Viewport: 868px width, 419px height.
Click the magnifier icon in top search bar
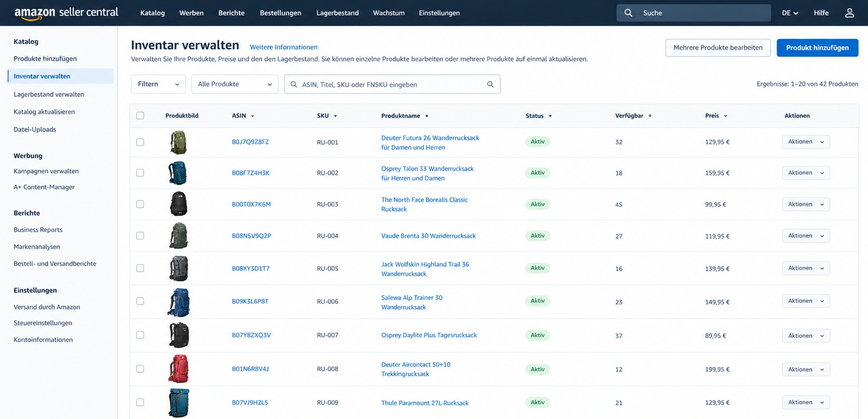tap(628, 13)
